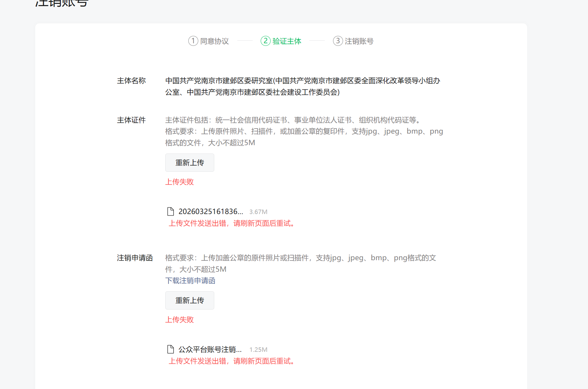588x389 pixels.
Task: Click the 上传原件照片、扫描件 format requirement text
Action: click(x=304, y=137)
